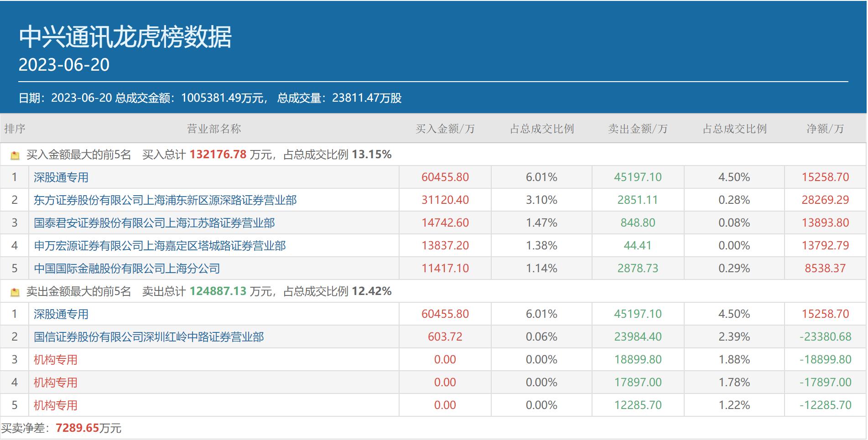Click the title 中兴通讯龙虎榜数据

[x=125, y=37]
